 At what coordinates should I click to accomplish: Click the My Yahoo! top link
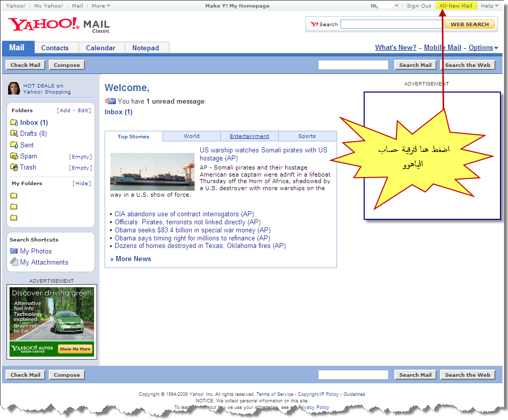pos(49,6)
